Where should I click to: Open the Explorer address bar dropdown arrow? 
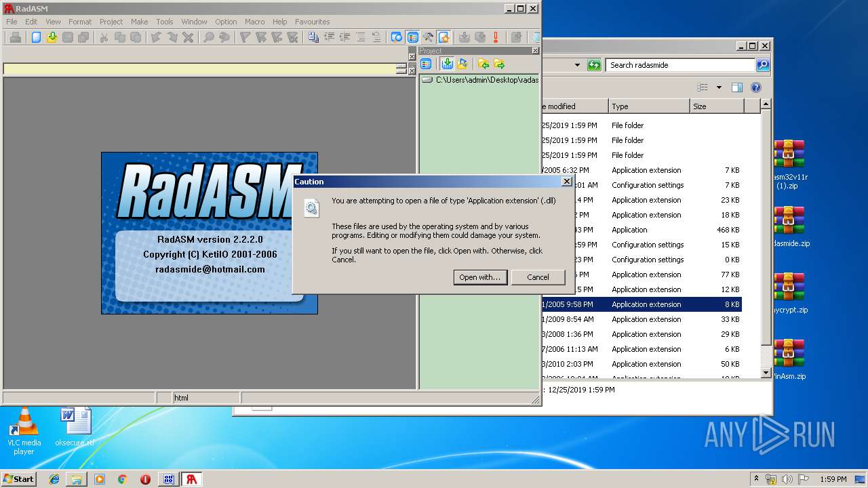click(x=577, y=65)
